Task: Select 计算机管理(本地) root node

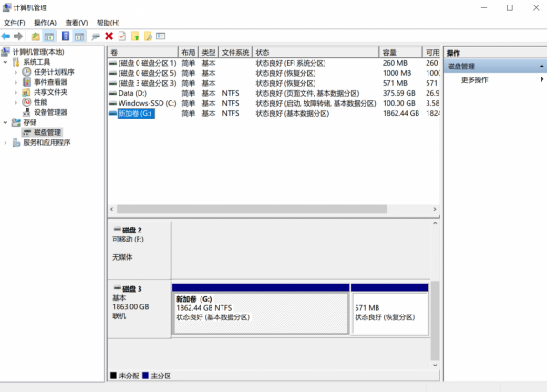Action: pos(38,52)
